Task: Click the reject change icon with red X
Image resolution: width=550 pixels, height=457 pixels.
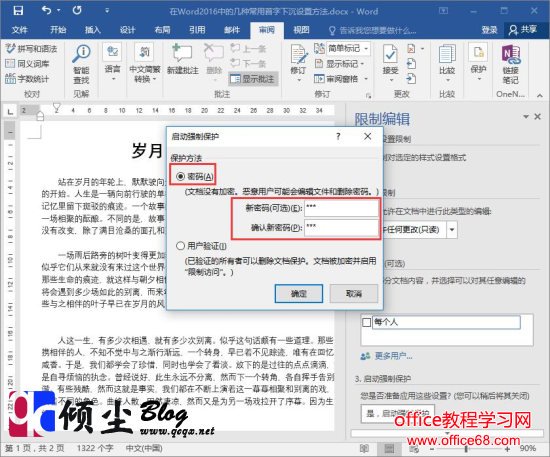Action: tap(411, 48)
